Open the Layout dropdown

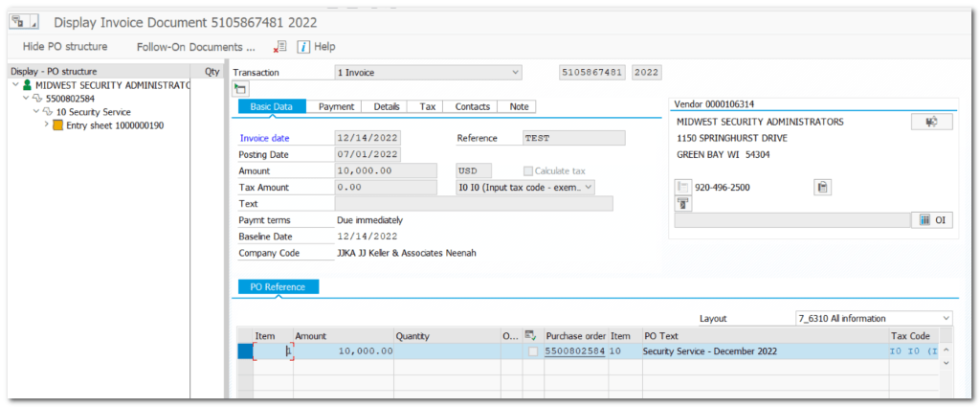[947, 318]
